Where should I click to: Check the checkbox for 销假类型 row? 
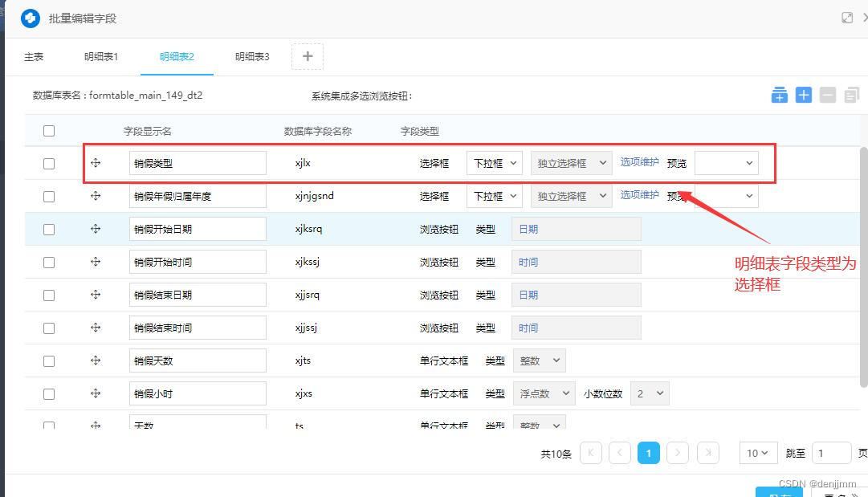click(49, 163)
